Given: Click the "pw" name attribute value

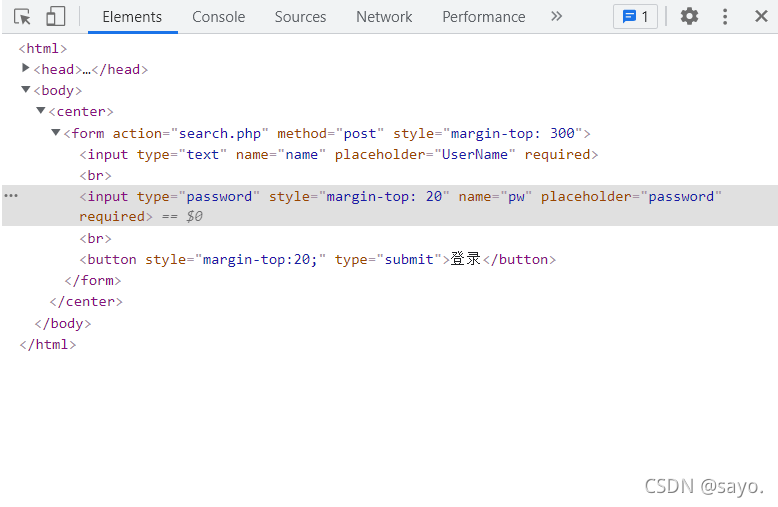Looking at the screenshot, I should [516, 197].
